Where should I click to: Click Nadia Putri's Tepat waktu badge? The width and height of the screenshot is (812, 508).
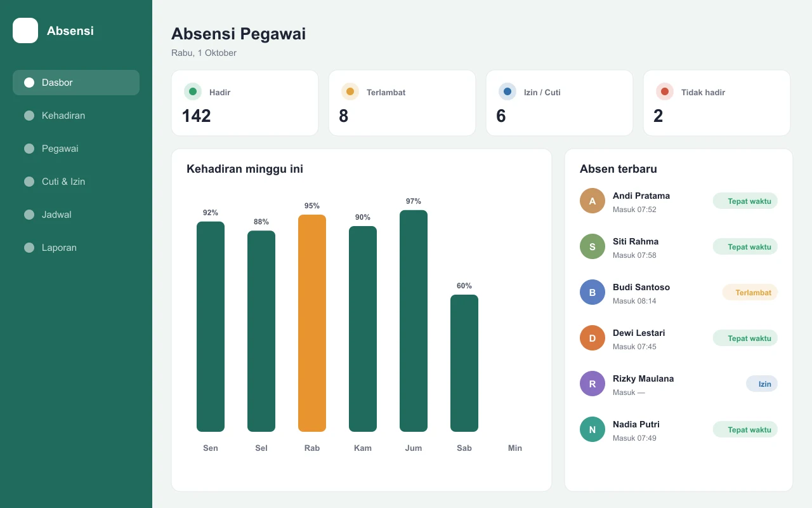click(745, 430)
